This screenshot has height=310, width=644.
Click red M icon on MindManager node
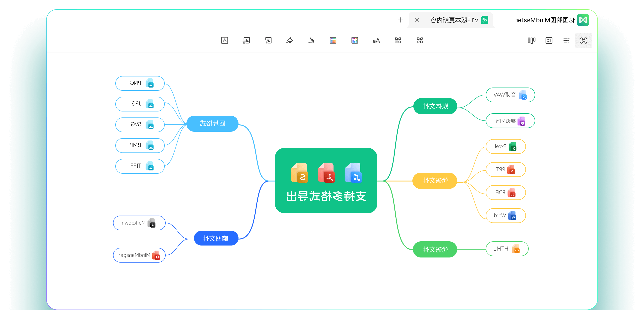pyautogui.click(x=156, y=255)
